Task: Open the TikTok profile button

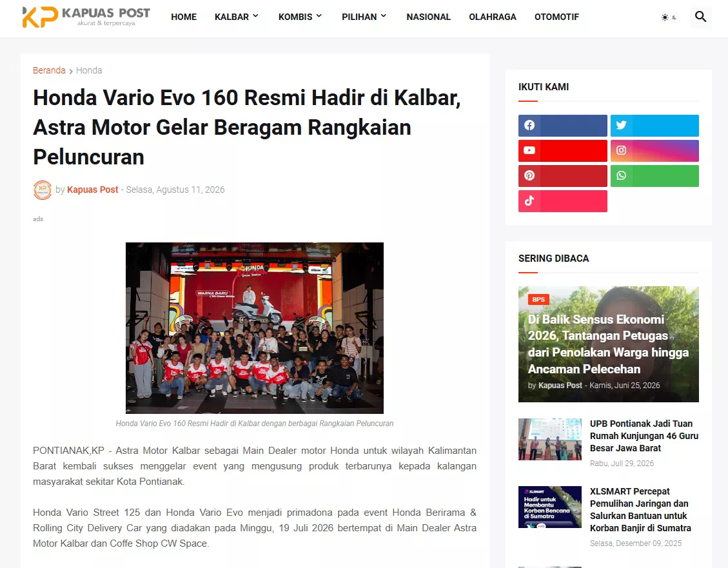Action: click(563, 201)
